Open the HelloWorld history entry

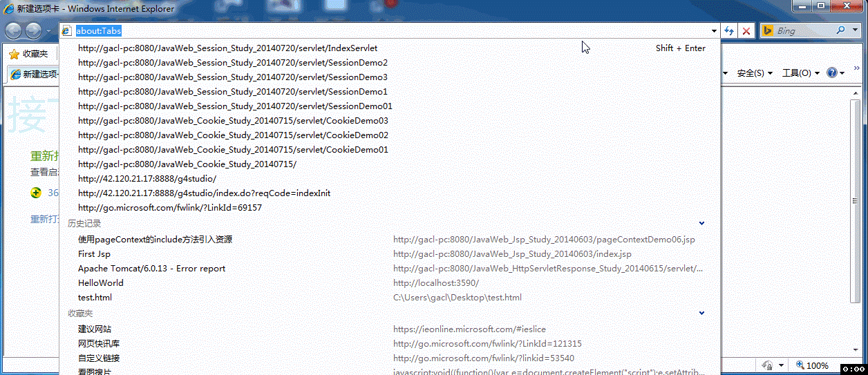pos(390,283)
